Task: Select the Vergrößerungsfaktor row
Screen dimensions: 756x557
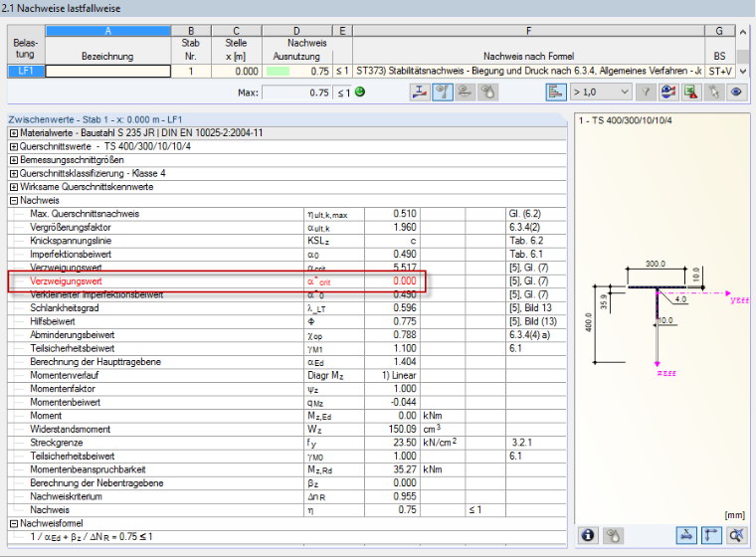Action: click(x=286, y=227)
